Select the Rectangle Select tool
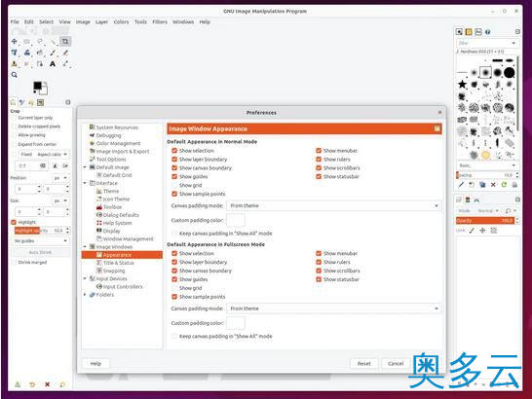 tap(27, 41)
